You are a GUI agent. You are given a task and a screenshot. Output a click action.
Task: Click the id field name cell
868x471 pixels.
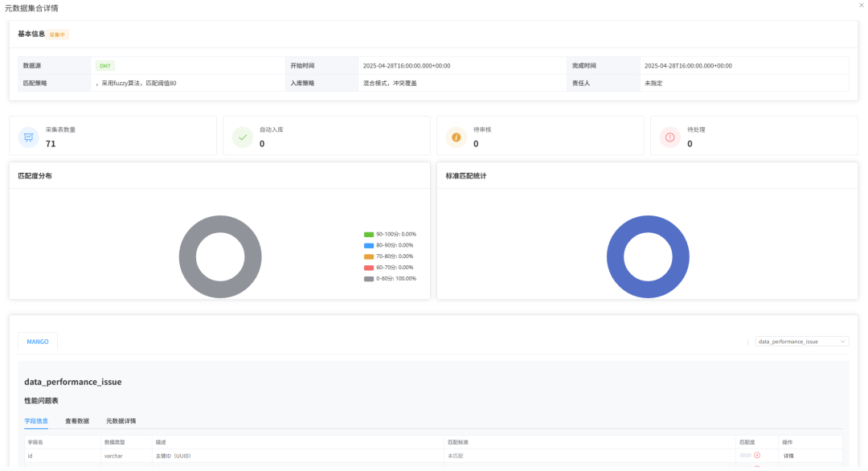[x=30, y=456]
